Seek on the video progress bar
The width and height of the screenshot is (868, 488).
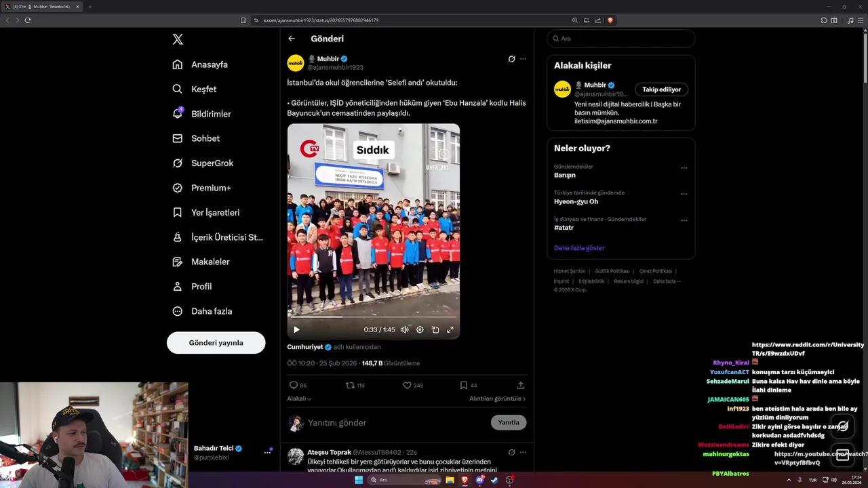[373, 317]
